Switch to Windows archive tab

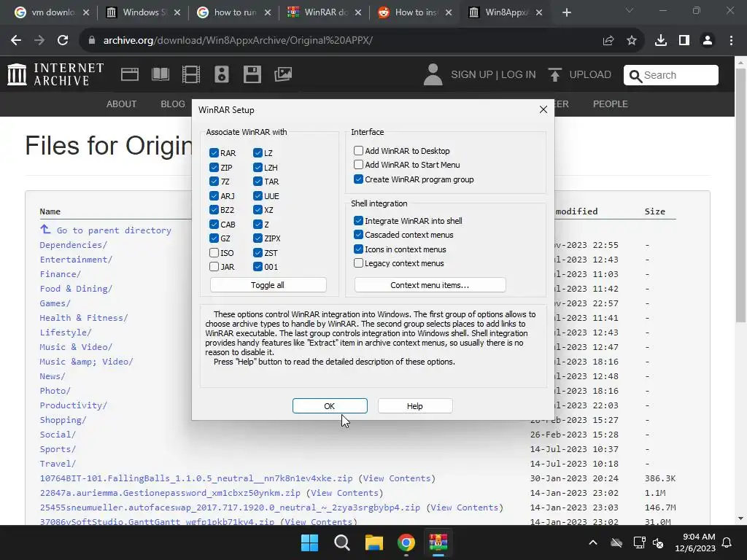[x=142, y=12]
